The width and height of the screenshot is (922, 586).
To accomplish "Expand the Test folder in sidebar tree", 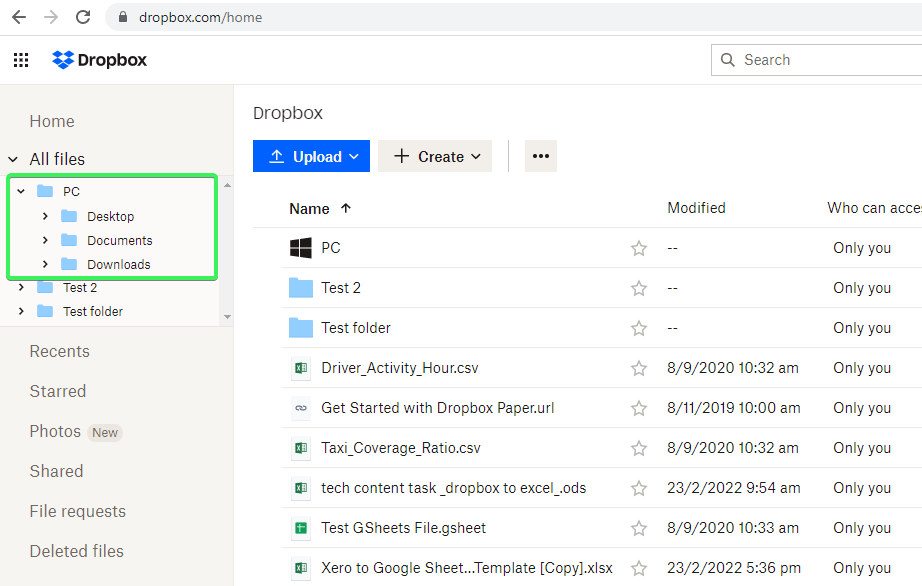I will pos(21,311).
